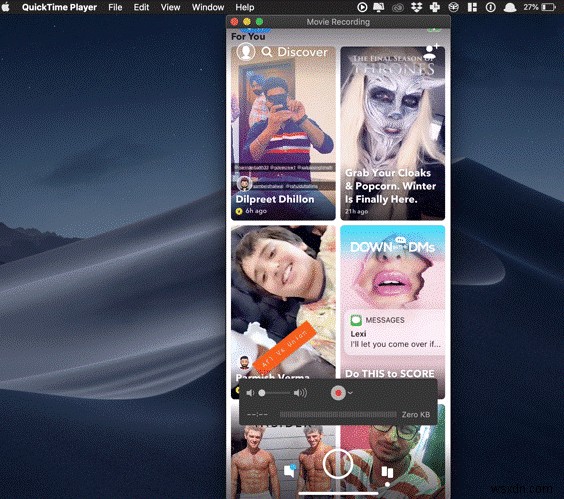Open the File menu
This screenshot has width=564, height=499.
pyautogui.click(x=115, y=7)
